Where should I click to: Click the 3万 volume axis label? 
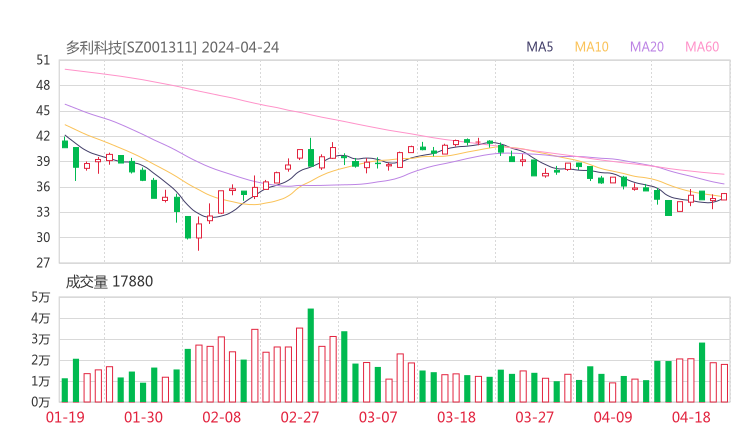point(41,339)
